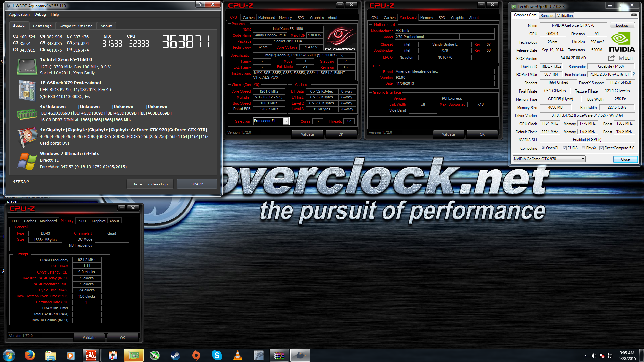Open the Sensors tab in GPU-Z
Viewport: 644px width, 362px height.
[547, 16]
